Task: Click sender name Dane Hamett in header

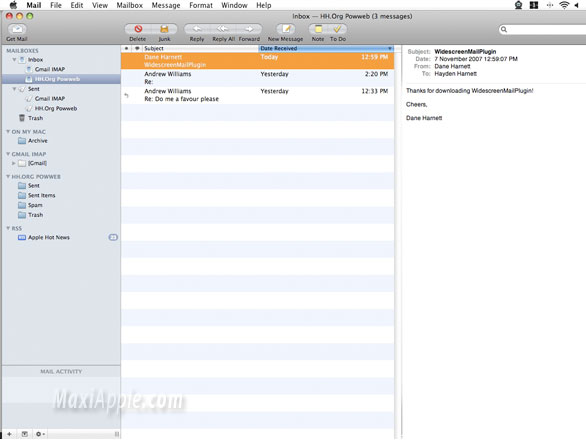Action: [452, 67]
